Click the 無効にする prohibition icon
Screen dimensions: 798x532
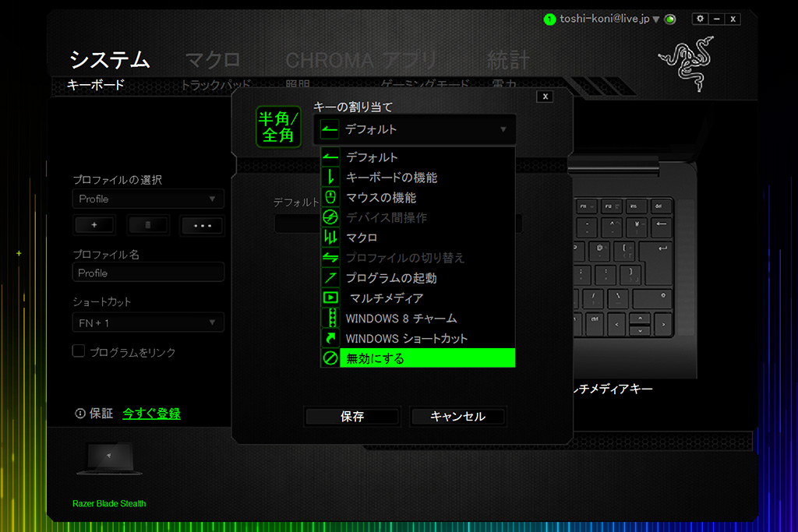330,358
